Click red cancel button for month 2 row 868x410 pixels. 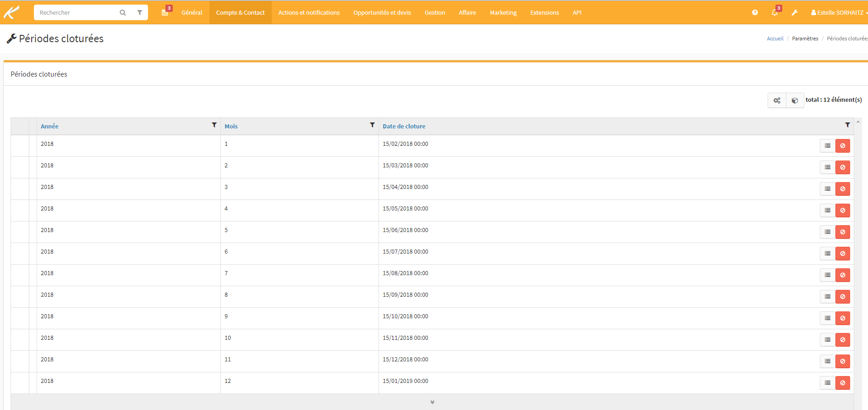843,167
